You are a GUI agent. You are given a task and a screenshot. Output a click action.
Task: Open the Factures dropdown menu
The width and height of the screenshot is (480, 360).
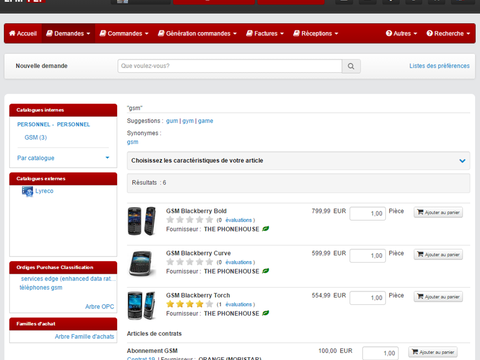[x=265, y=33]
